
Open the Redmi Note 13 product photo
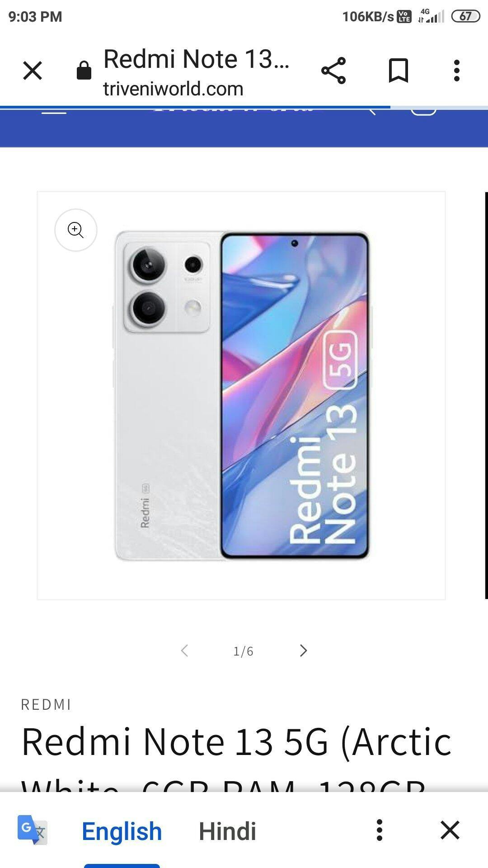point(241,396)
